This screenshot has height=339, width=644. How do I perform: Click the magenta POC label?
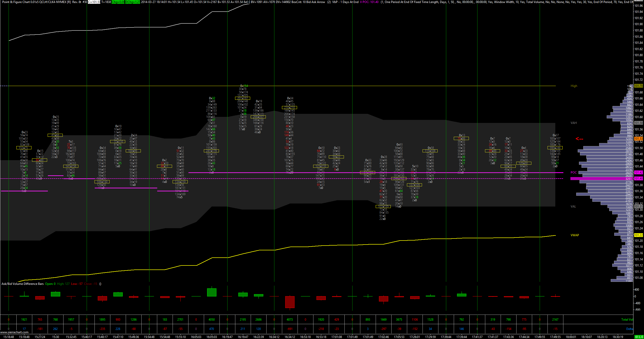[x=573, y=173]
